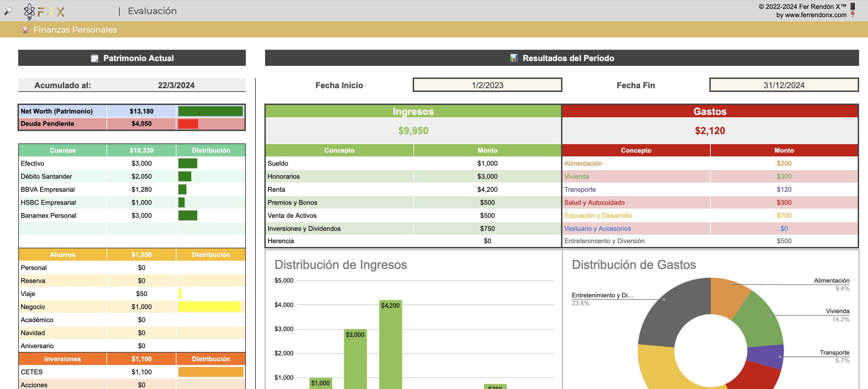This screenshot has height=389, width=868.
Task: Click the Venta de Activos income row
Action: 413,215
